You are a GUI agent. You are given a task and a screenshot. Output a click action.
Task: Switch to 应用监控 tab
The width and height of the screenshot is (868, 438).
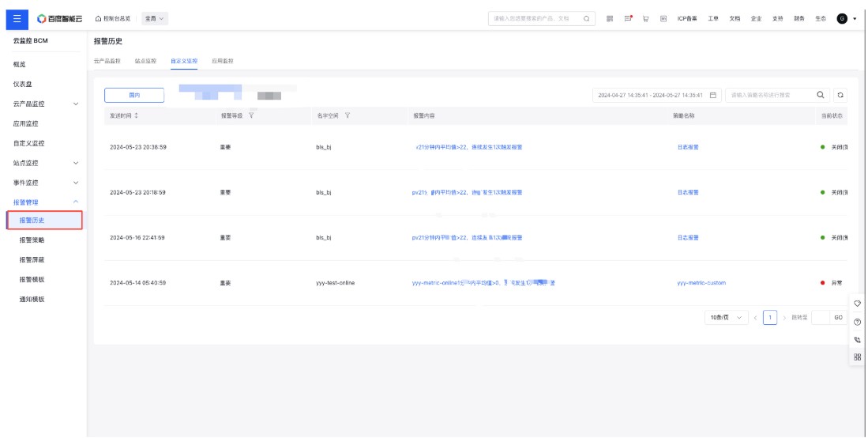223,61
